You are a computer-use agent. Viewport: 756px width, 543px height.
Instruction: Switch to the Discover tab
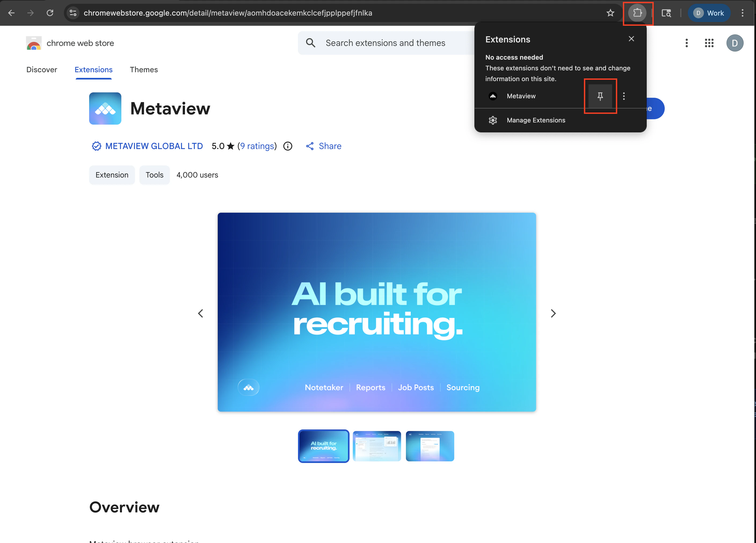coord(42,70)
